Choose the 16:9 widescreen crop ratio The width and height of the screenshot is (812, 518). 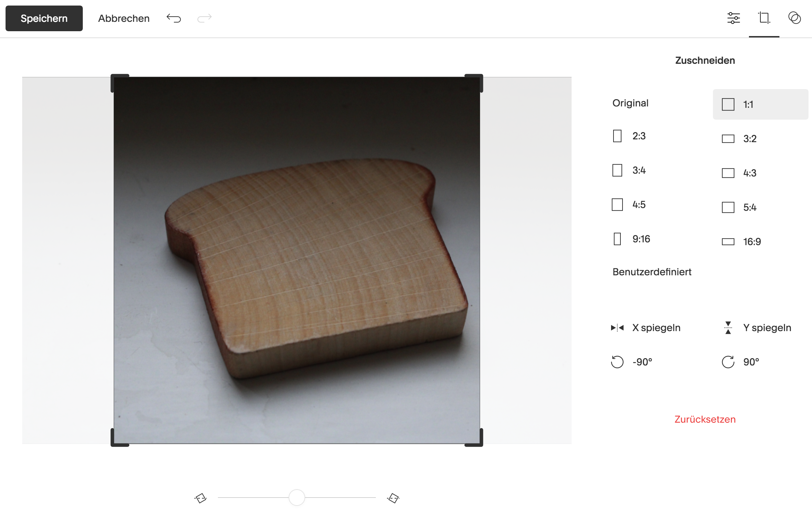pos(741,242)
